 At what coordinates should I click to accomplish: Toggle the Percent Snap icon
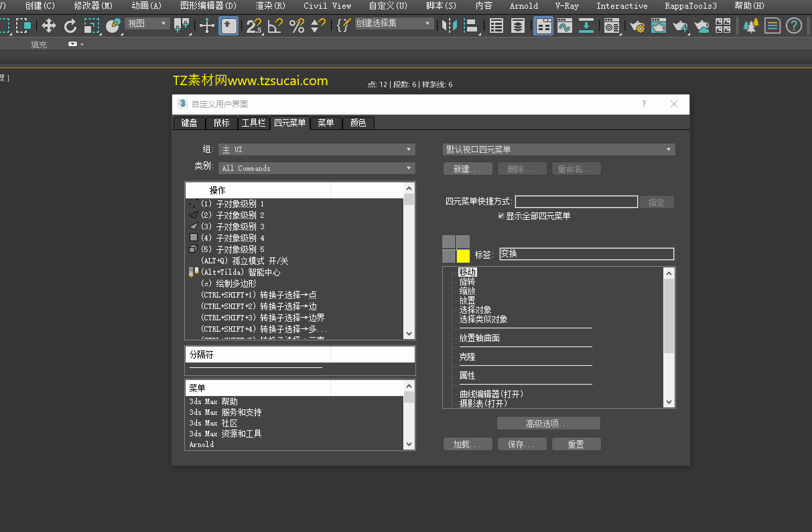(x=297, y=26)
